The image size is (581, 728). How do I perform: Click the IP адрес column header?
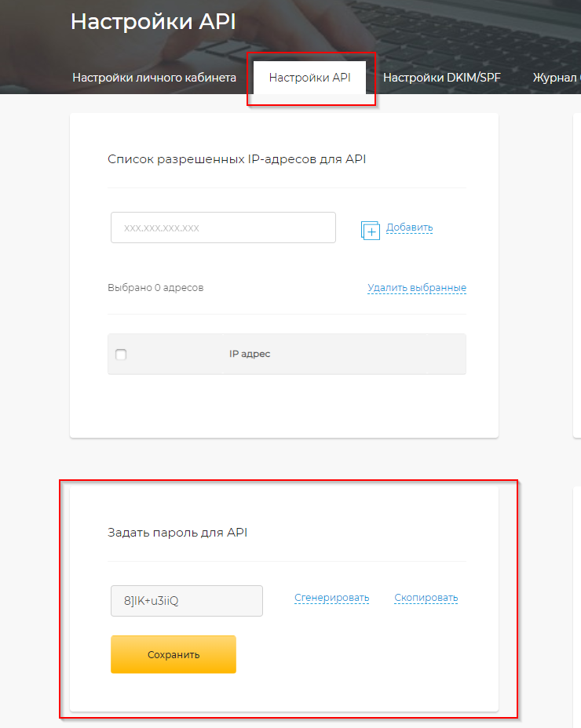coord(250,355)
